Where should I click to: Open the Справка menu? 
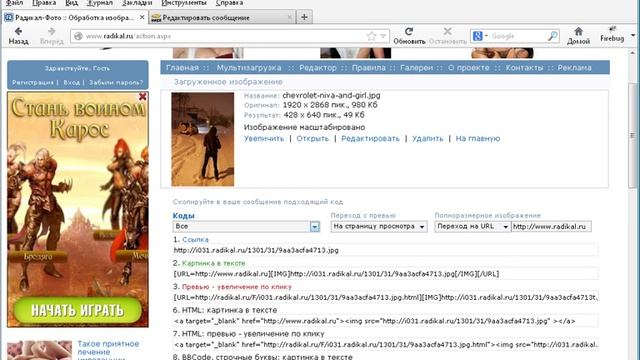(x=229, y=3)
